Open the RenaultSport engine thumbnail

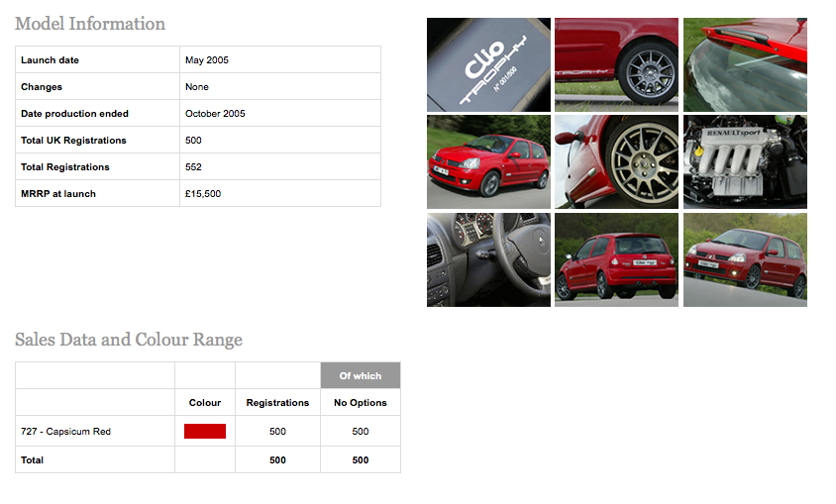tap(745, 162)
